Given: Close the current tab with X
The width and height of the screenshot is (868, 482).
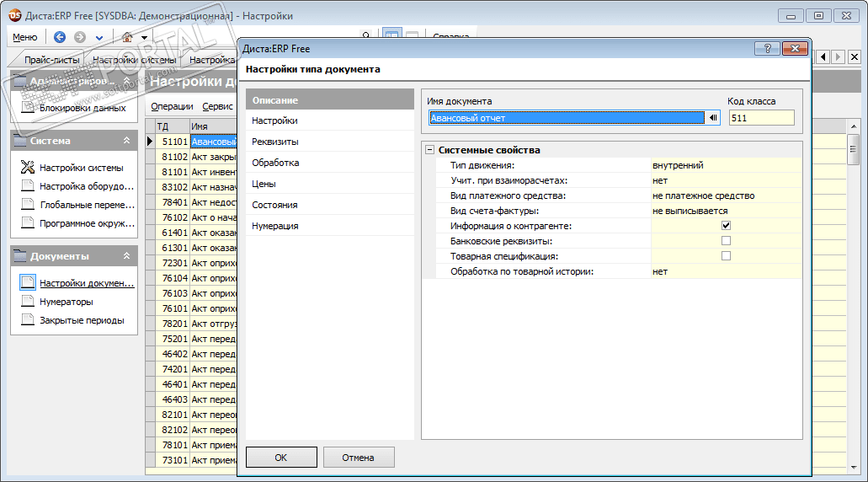Looking at the screenshot, I should pos(855,56).
